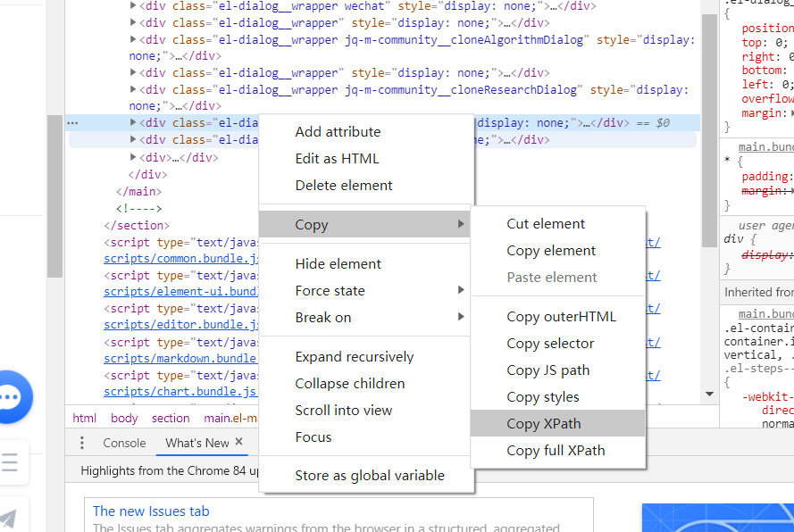Expand the el-dialog__wrapper wechat div
Image resolution: width=794 pixels, height=532 pixels.
click(133, 6)
